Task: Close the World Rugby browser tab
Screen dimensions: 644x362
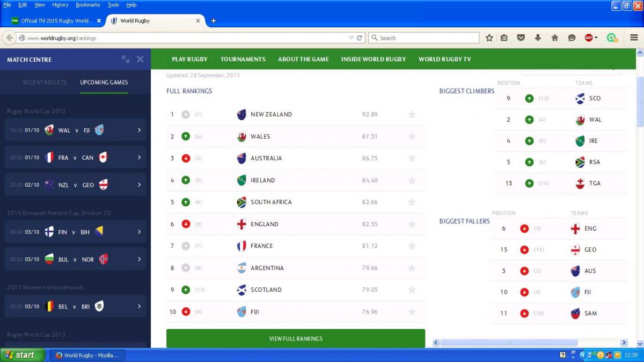Action: [x=197, y=21]
